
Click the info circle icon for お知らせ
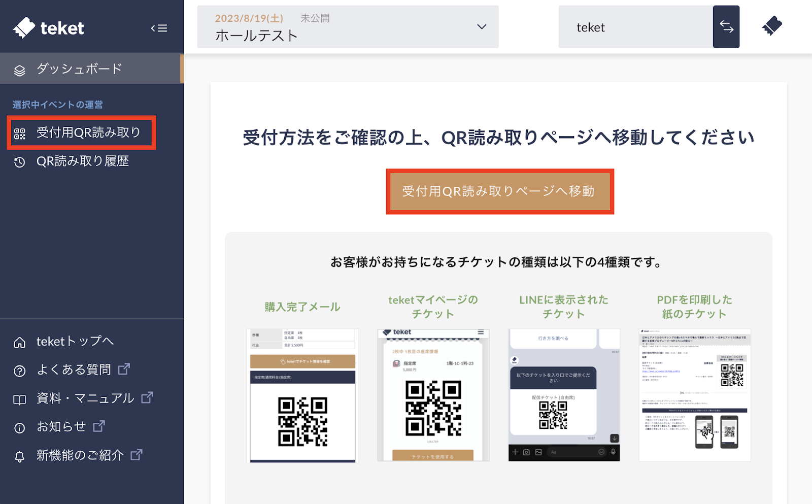point(19,428)
